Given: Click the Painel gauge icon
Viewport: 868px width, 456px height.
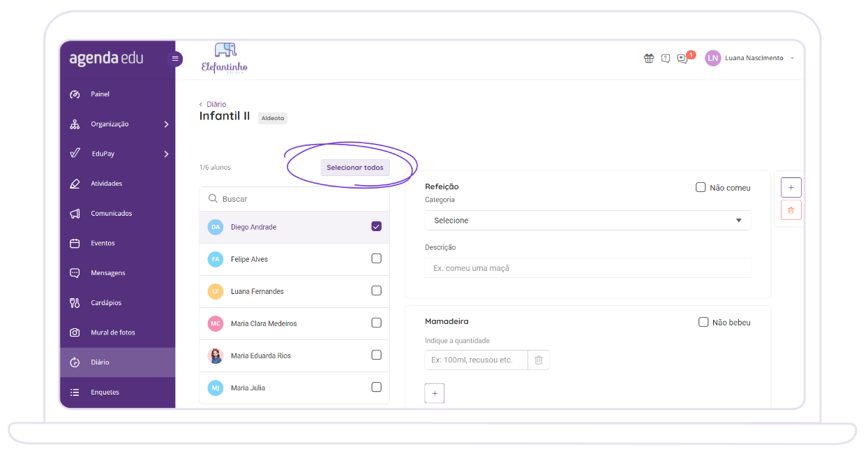Looking at the screenshot, I should (x=75, y=94).
